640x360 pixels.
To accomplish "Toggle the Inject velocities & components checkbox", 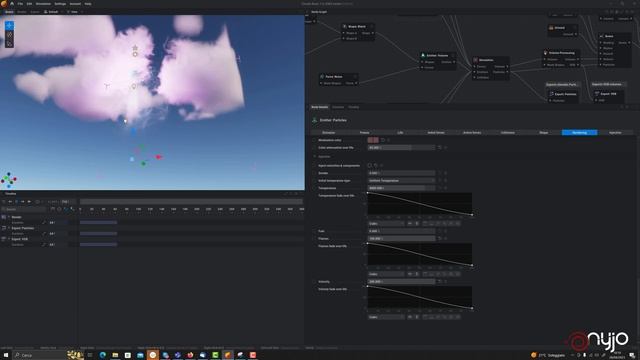I will pyautogui.click(x=369, y=166).
